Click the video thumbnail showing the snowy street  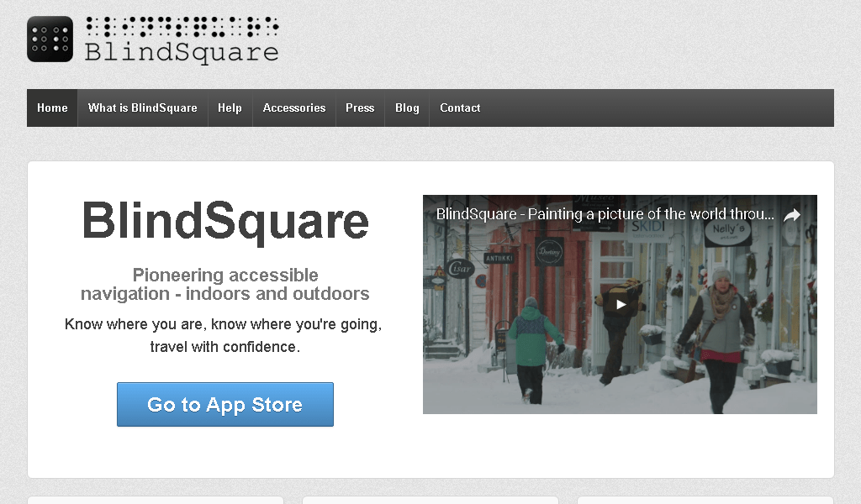[620, 336]
